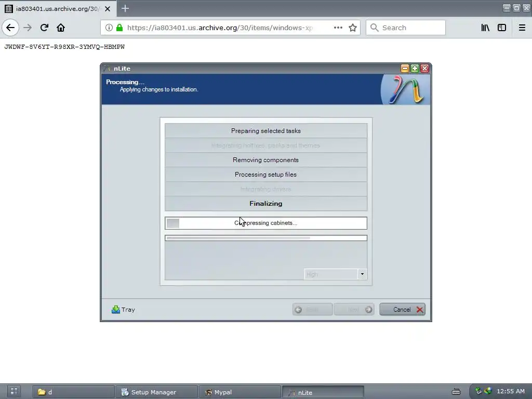Switch to Mypal browser in taskbar
The width and height of the screenshot is (532, 399).
[240, 392]
